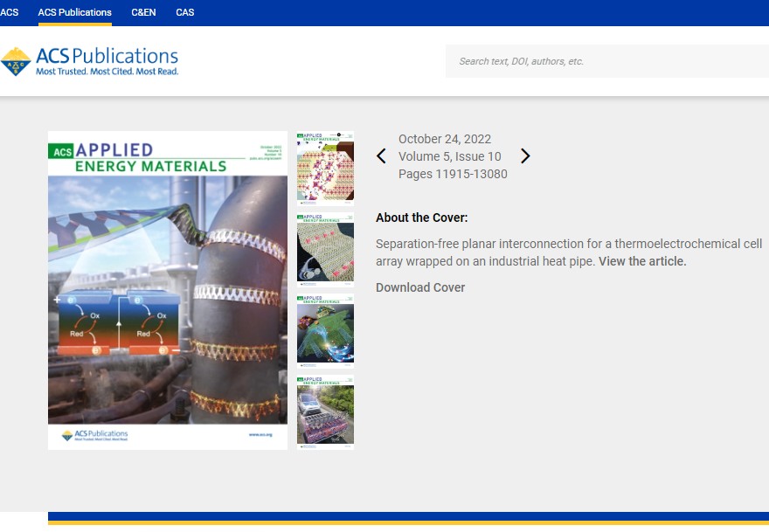769x532 pixels.
Task: Select the ACS Publications tab
Action: [74, 12]
